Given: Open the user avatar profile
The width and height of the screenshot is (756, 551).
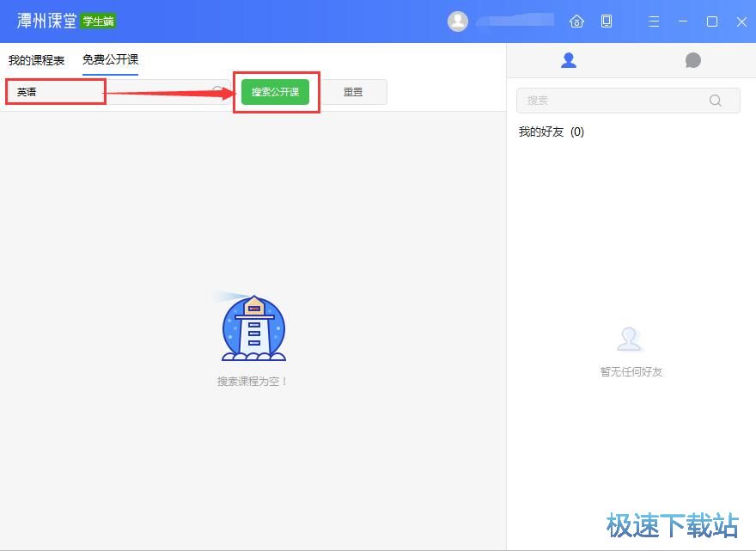Looking at the screenshot, I should [x=458, y=21].
